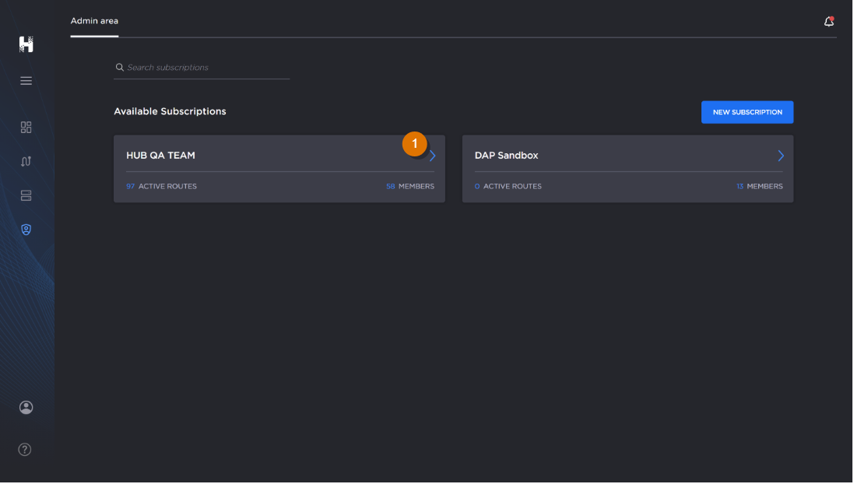The height and width of the screenshot is (498, 868).
Task: Select the admin shield icon in sidebar
Action: (26, 230)
